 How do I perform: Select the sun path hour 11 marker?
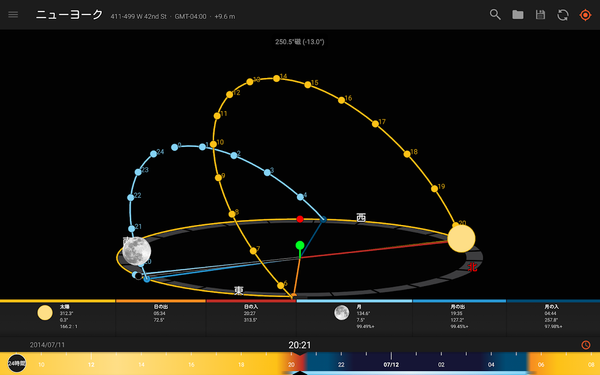pos(217,116)
